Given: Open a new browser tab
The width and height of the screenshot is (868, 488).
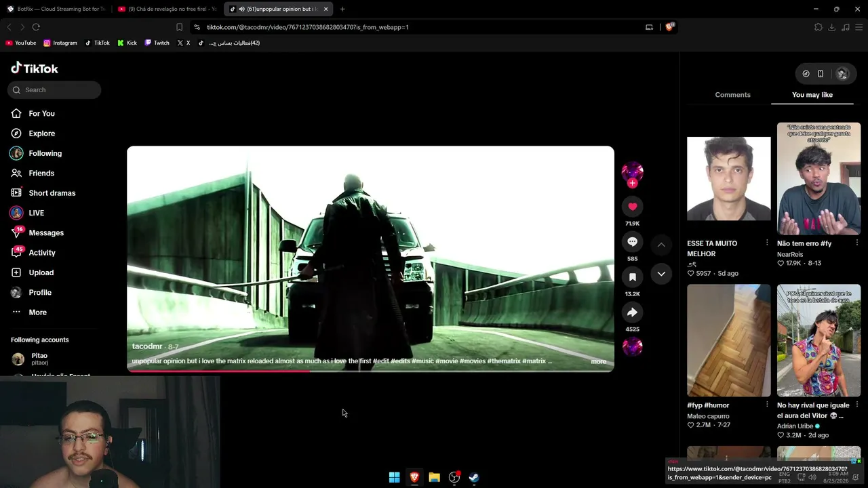Looking at the screenshot, I should pos(342,9).
